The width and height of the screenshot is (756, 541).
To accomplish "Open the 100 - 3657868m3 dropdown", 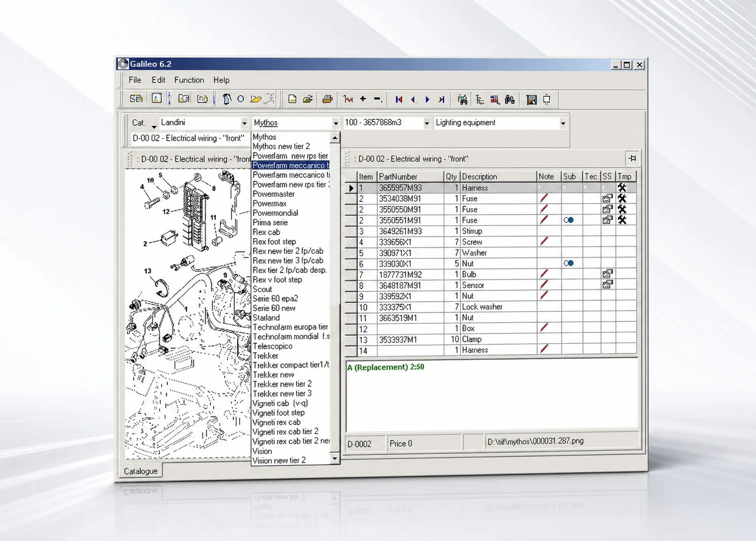I will (426, 123).
